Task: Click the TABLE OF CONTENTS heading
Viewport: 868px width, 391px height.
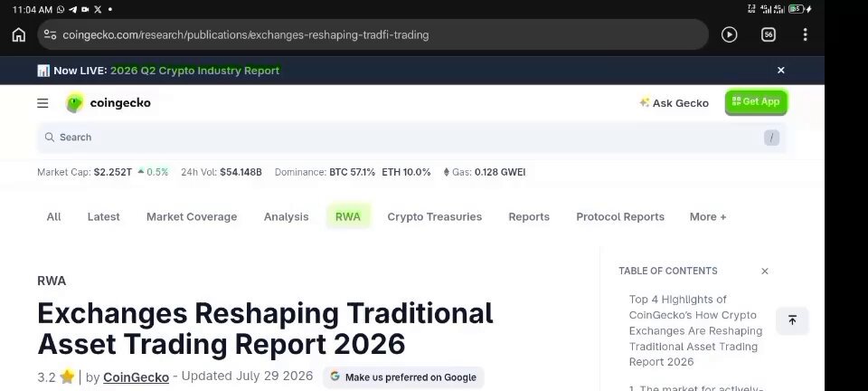Action: [668, 271]
